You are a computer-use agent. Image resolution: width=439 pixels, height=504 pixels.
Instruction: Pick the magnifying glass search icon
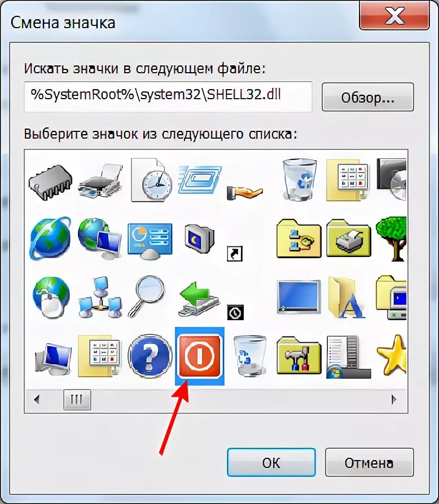146,297
